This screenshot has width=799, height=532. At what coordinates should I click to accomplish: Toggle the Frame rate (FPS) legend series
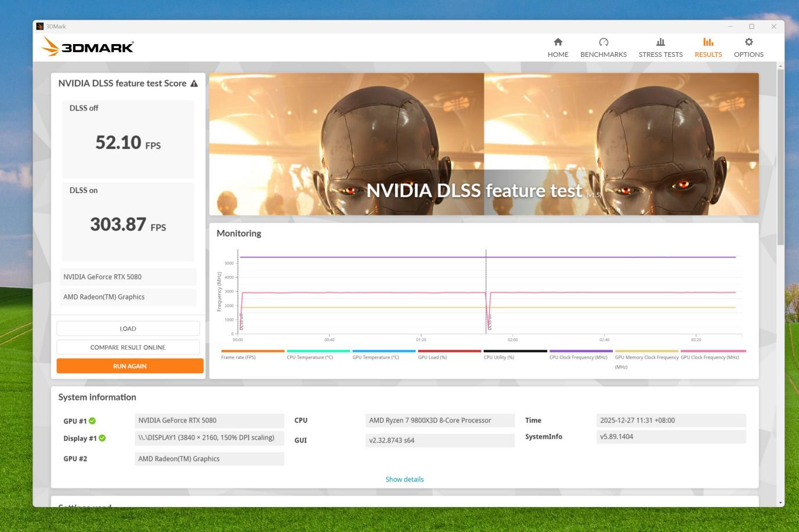click(238, 357)
